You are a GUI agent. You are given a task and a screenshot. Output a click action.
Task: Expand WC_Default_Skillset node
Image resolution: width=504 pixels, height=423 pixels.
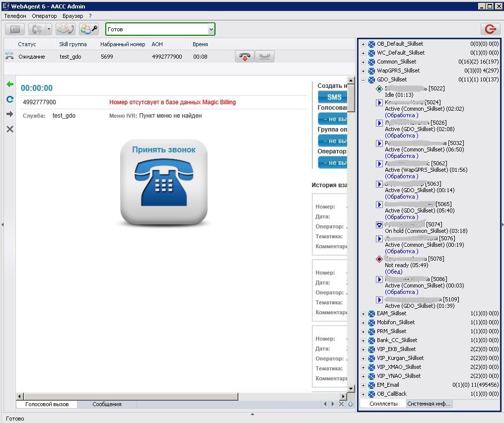(x=363, y=53)
